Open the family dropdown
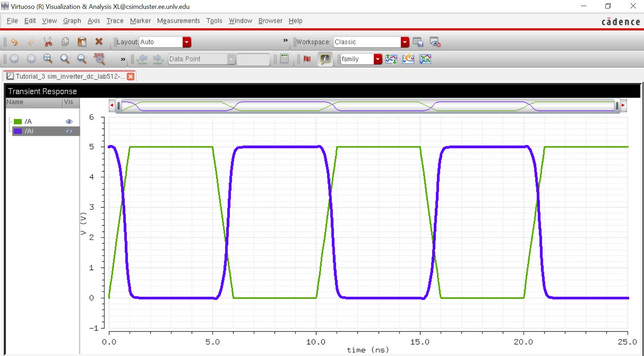The width and height of the screenshot is (644, 356). [378, 59]
